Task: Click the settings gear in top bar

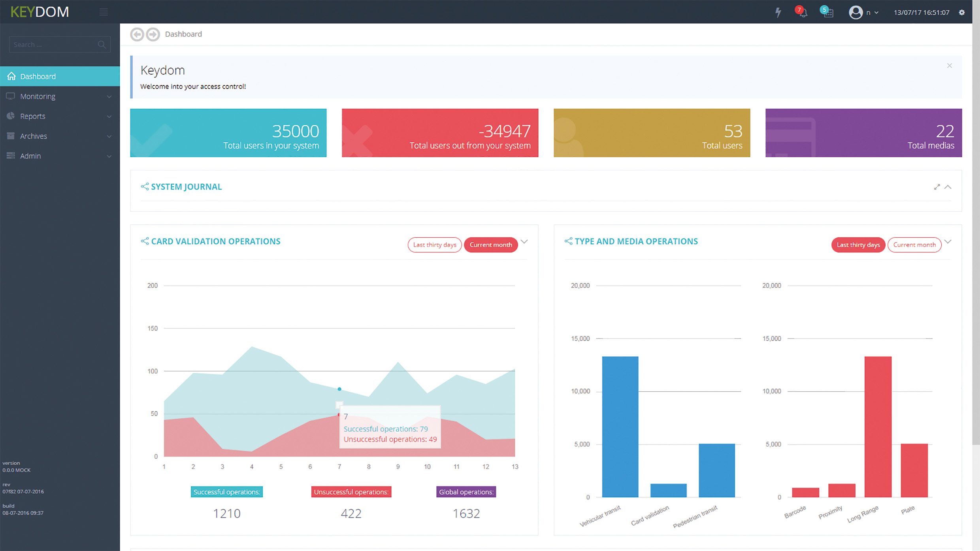Action: 962,12
